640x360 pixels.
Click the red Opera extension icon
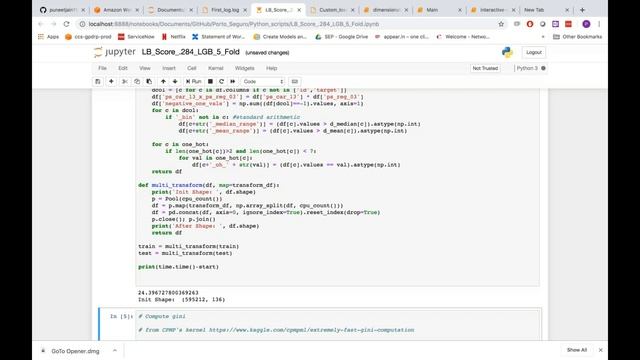coord(530,24)
